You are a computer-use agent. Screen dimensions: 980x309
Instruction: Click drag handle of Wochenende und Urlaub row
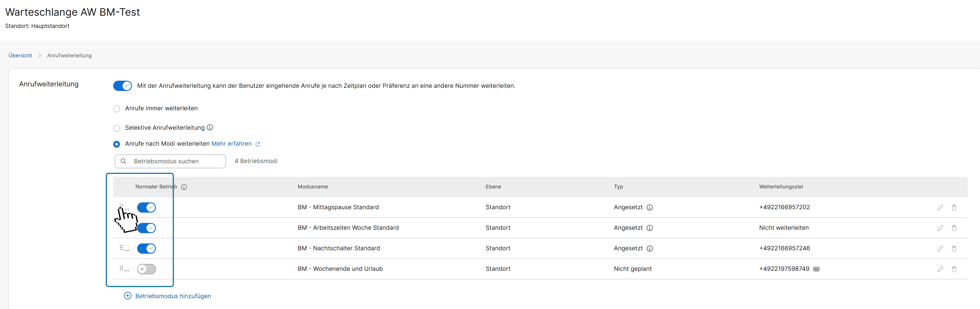click(121, 268)
